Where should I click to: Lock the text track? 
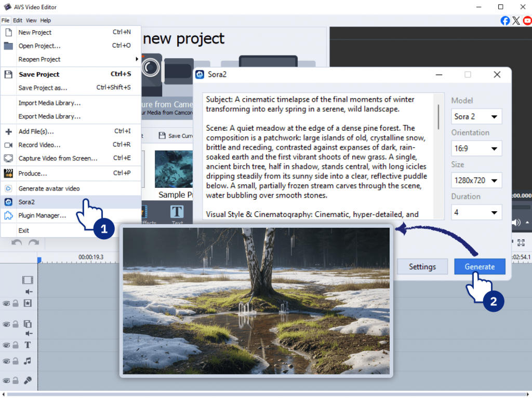tap(16, 345)
